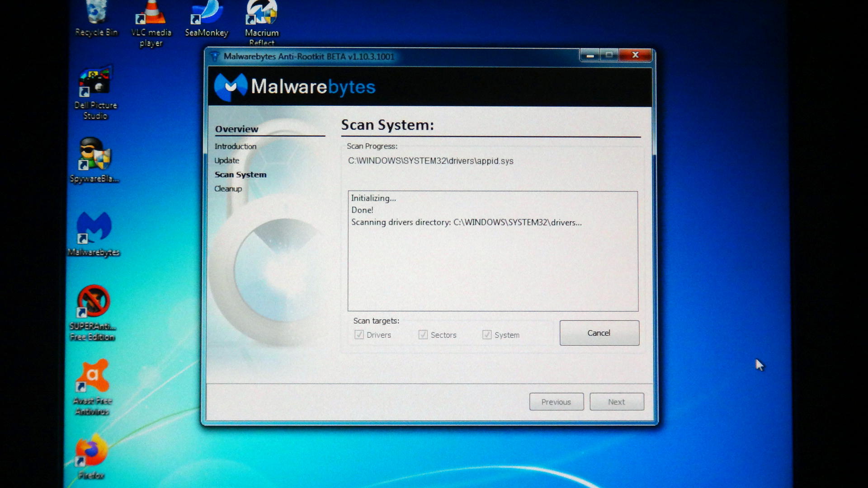Select Update in the Overview list

pos(226,160)
